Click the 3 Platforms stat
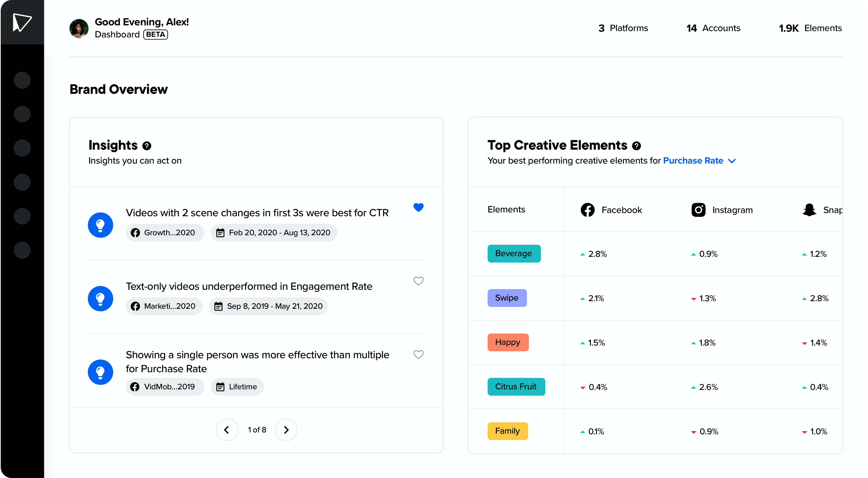The height and width of the screenshot is (478, 868). 623,28
